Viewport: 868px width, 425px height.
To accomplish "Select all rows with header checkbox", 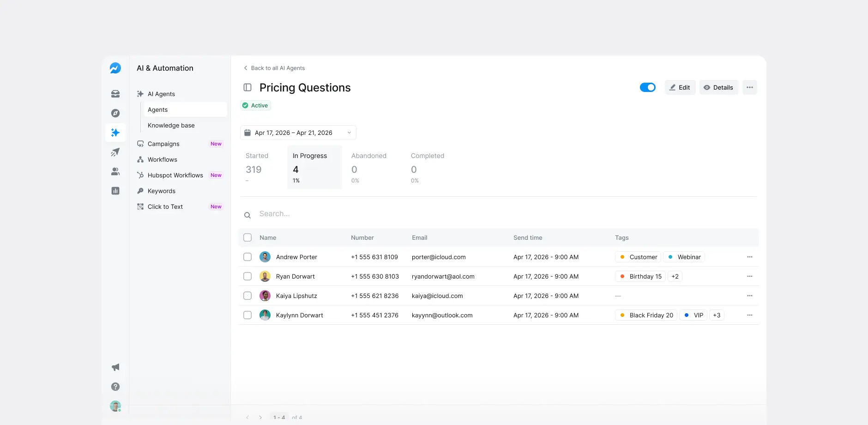I will tap(247, 237).
